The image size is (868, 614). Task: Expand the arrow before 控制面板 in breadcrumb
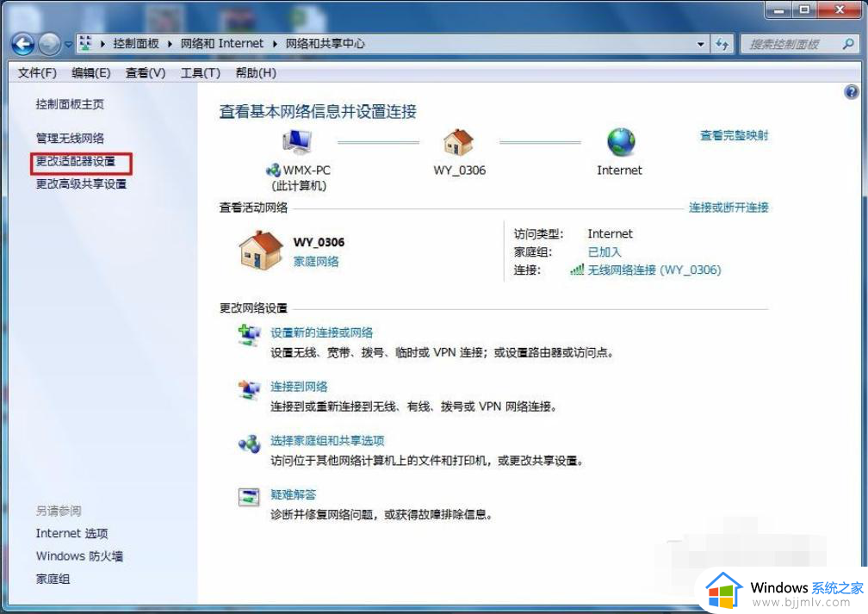pos(102,44)
